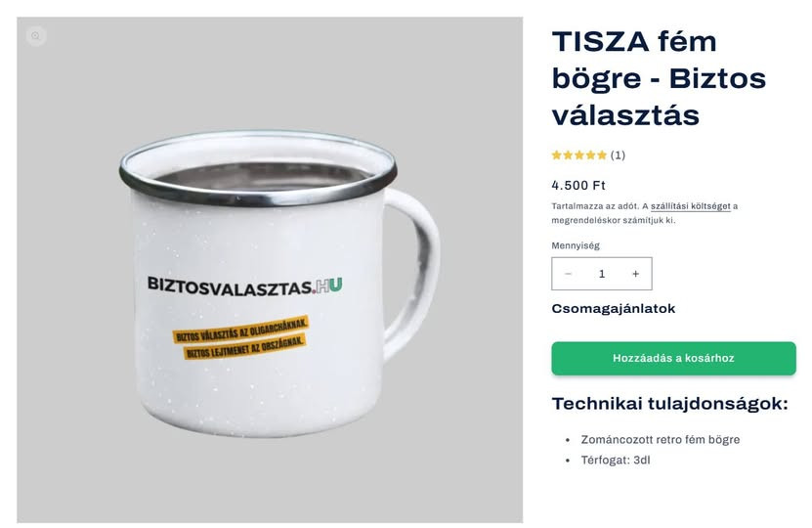Click the green Hozzáadás a kosárhoz button
Viewport: 812px width, 528px height.
click(673, 358)
